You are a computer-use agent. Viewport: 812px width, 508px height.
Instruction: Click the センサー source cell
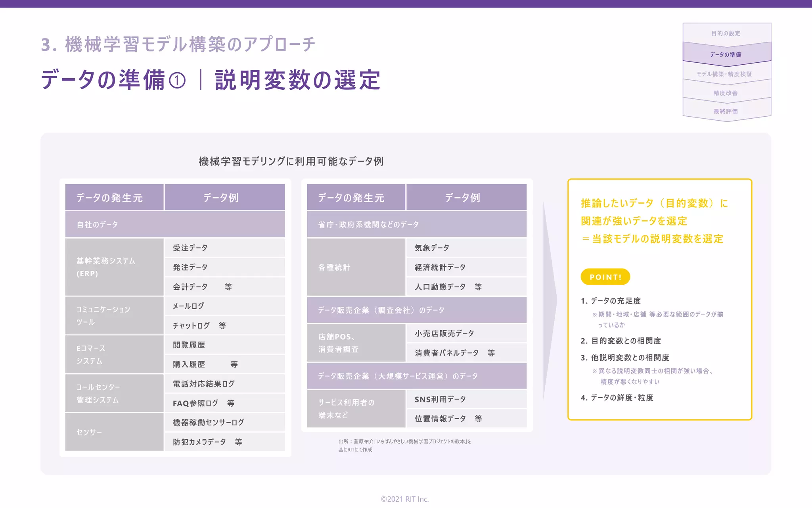click(114, 432)
